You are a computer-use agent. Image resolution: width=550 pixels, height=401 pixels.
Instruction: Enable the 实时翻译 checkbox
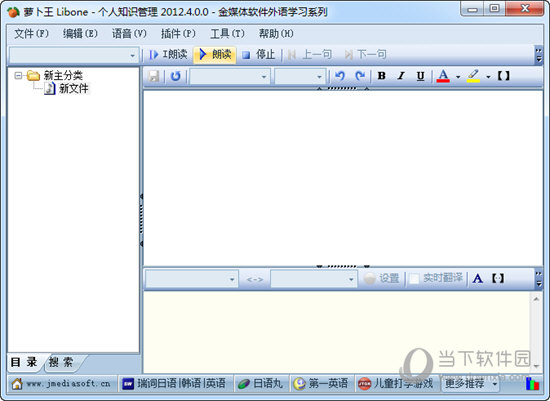414,279
